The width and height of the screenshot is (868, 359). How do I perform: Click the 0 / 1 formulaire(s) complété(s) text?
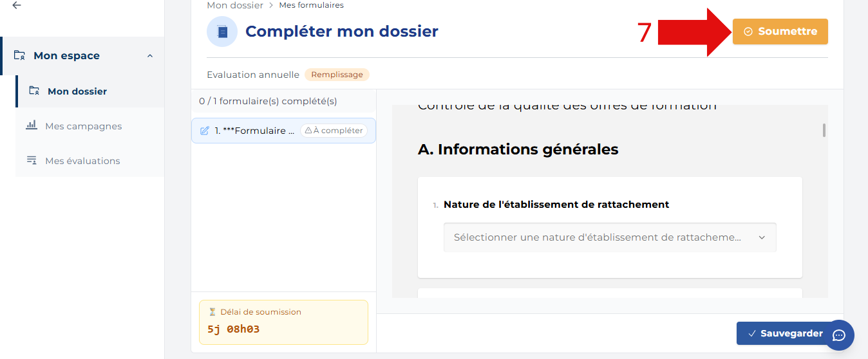[x=268, y=101]
